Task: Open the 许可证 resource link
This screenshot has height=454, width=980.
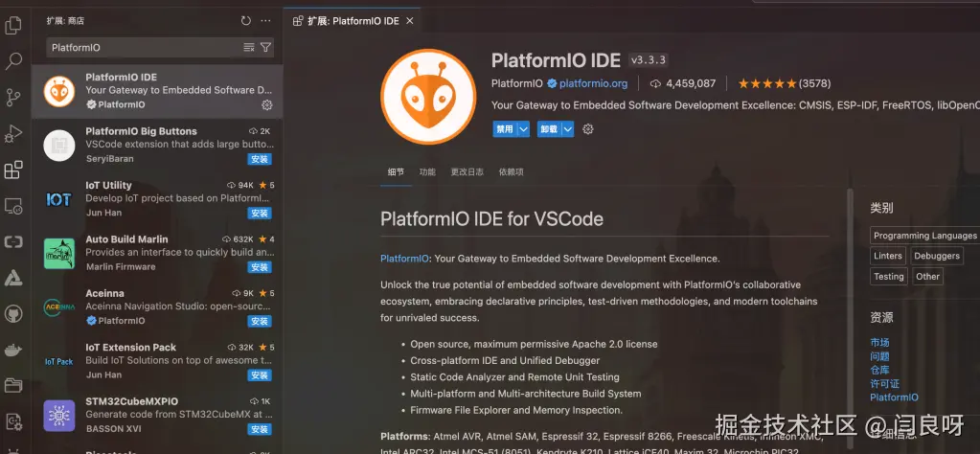Action: pyautogui.click(x=884, y=384)
